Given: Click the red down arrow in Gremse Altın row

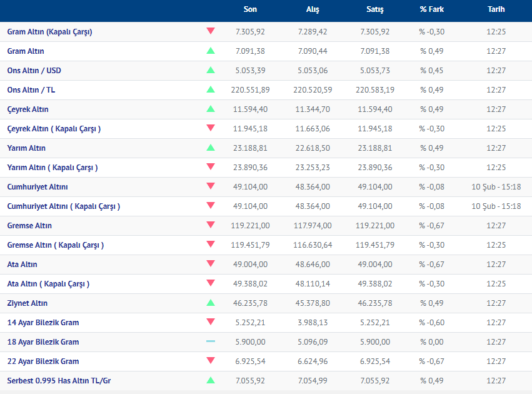Looking at the screenshot, I should pos(210,225).
